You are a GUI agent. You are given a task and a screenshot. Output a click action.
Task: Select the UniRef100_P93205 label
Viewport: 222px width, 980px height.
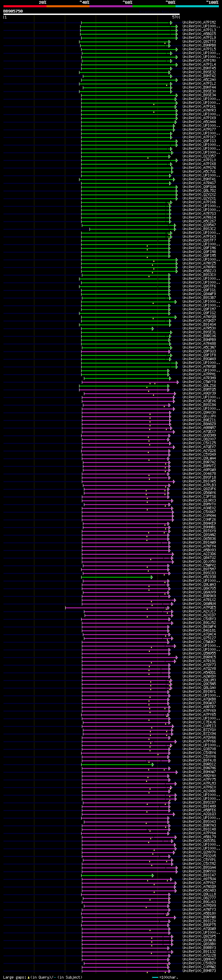click(x=199, y=856)
